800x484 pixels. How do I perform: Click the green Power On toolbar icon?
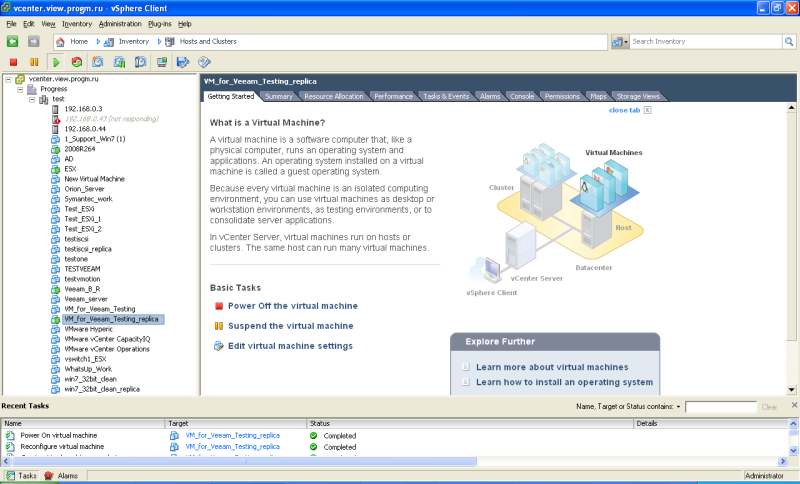pyautogui.click(x=56, y=62)
